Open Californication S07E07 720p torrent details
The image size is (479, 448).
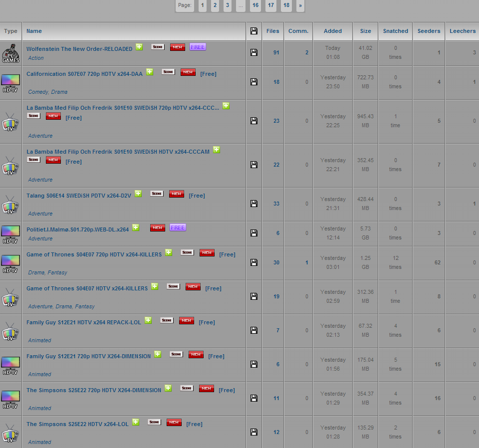point(84,74)
